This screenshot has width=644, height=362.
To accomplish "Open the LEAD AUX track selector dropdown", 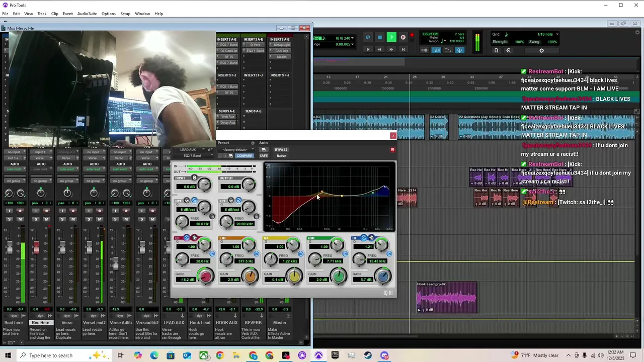I will click(x=188, y=149).
